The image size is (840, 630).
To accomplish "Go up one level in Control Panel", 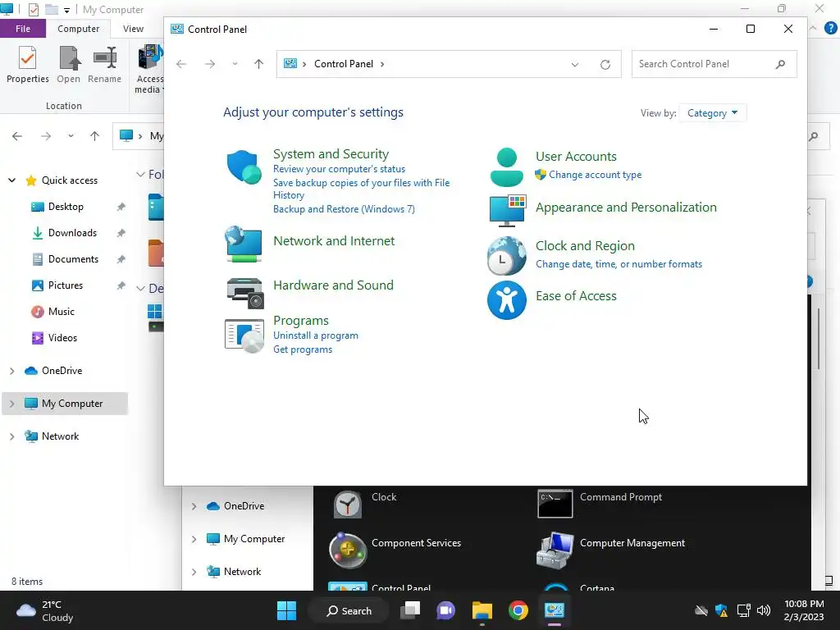I will (x=258, y=64).
